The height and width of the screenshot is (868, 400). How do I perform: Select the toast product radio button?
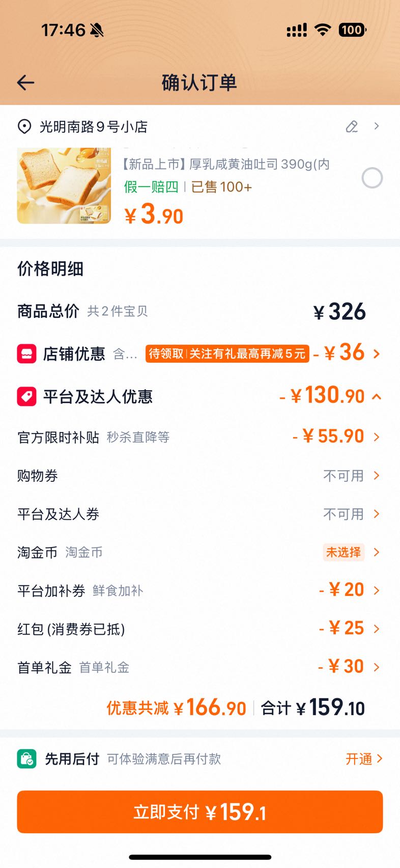[372, 178]
